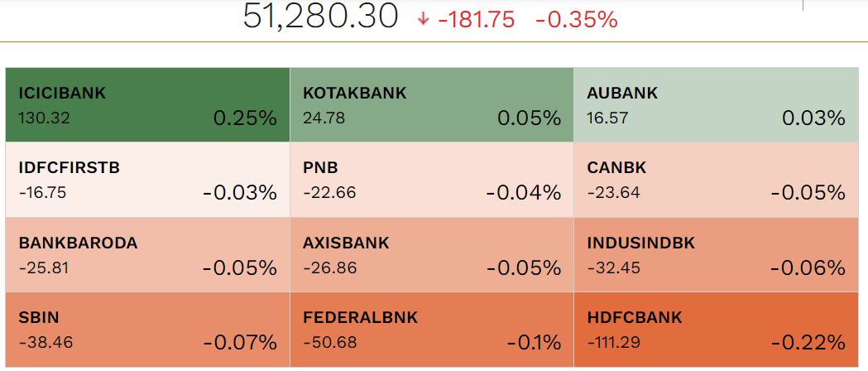
Task: Click the -0.35% index change
Action: pos(576,19)
